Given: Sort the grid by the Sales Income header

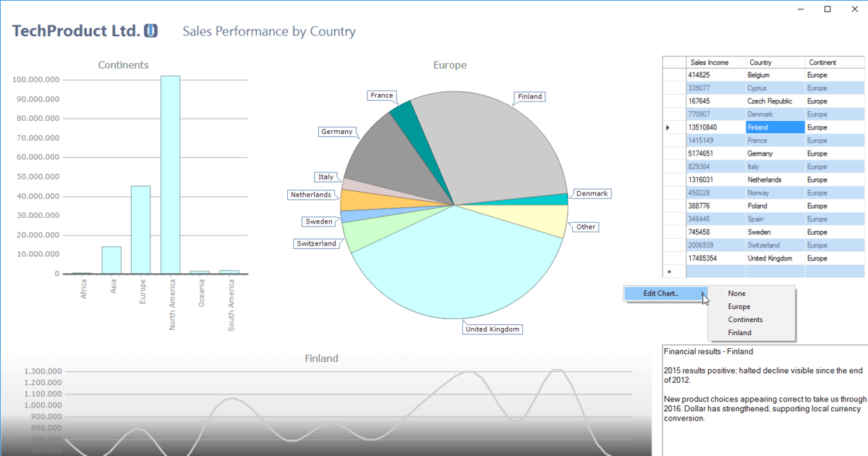Looking at the screenshot, I should 711,62.
